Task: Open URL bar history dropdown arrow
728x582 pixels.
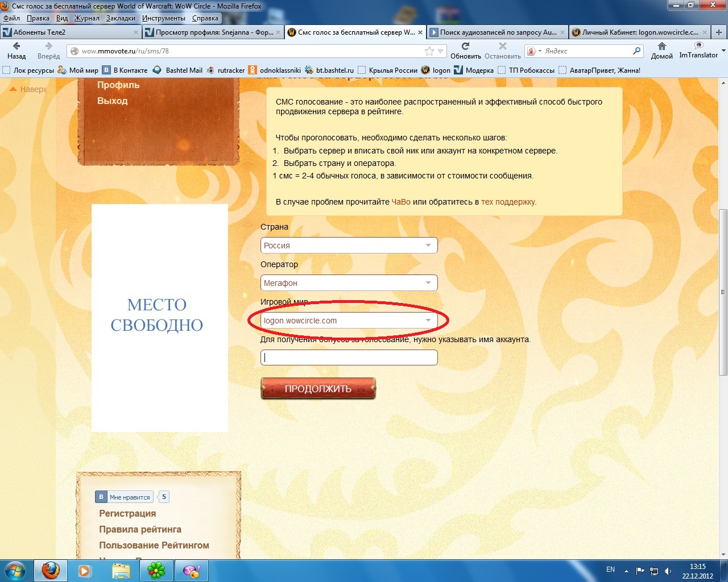Action: (x=440, y=51)
